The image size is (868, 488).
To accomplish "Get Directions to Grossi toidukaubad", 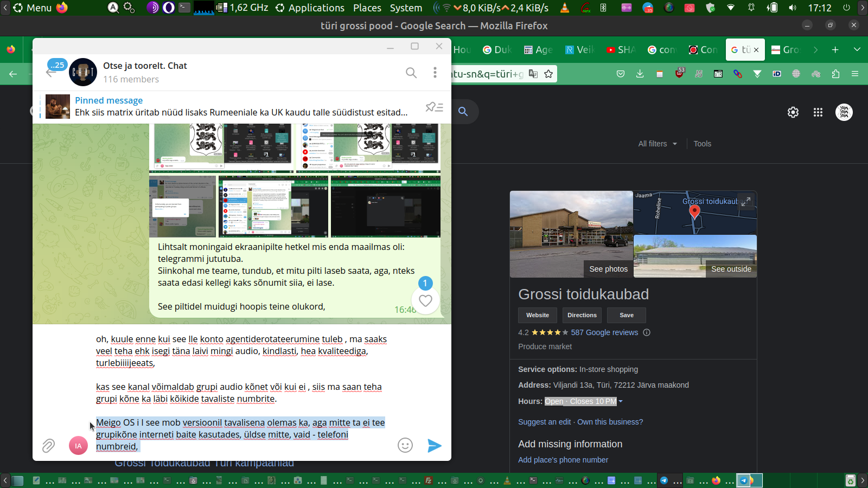I will click(x=582, y=315).
